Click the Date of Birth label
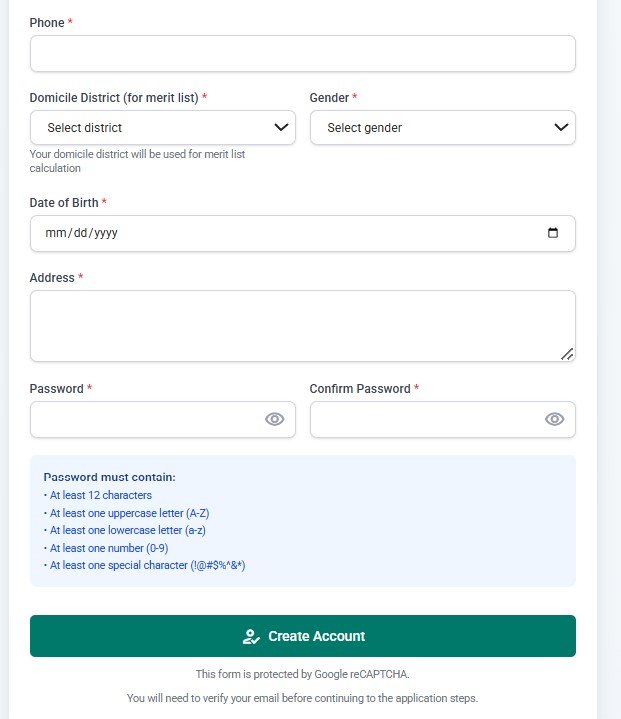621x719 pixels. pos(64,202)
